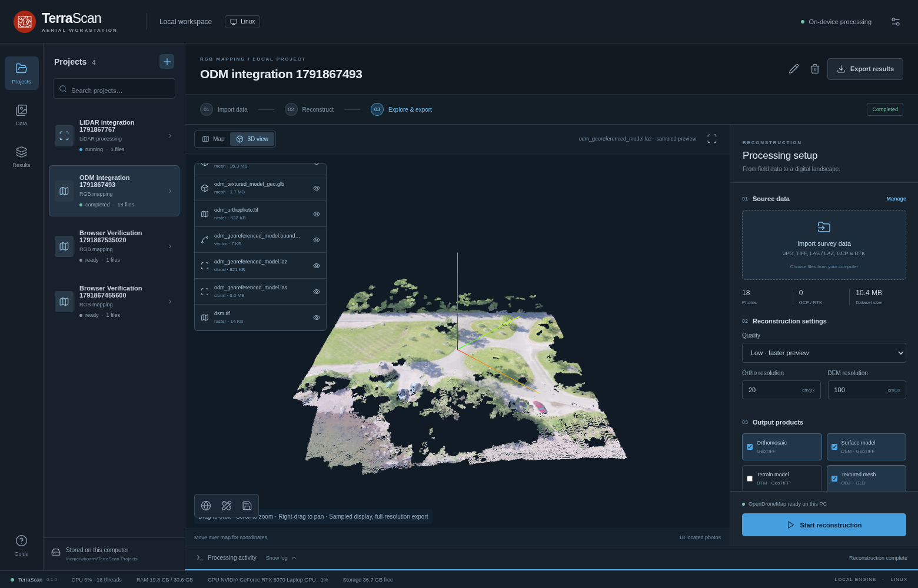The width and height of the screenshot is (918, 588).
Task: Click Start reconstruction button
Action: click(824, 525)
